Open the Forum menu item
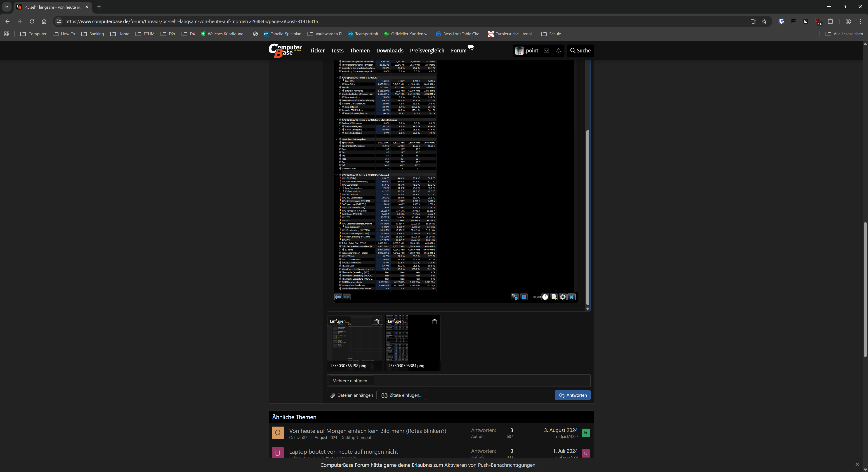 [459, 51]
